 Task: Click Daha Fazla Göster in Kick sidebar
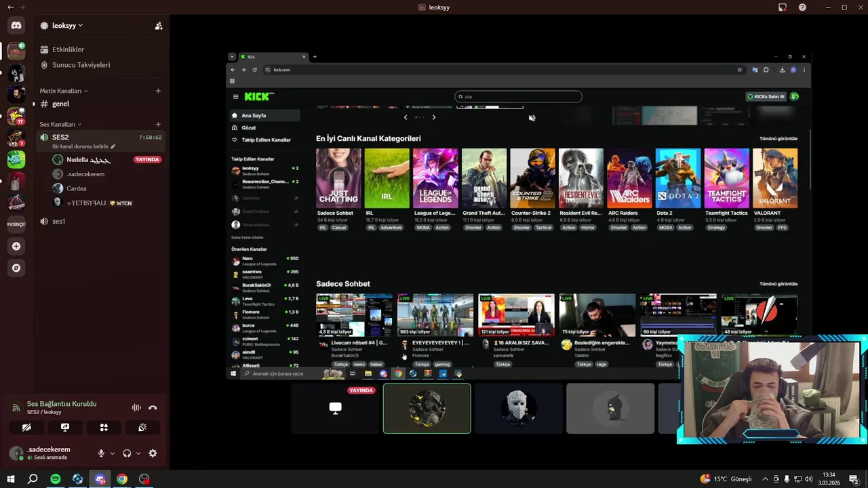pos(247,238)
